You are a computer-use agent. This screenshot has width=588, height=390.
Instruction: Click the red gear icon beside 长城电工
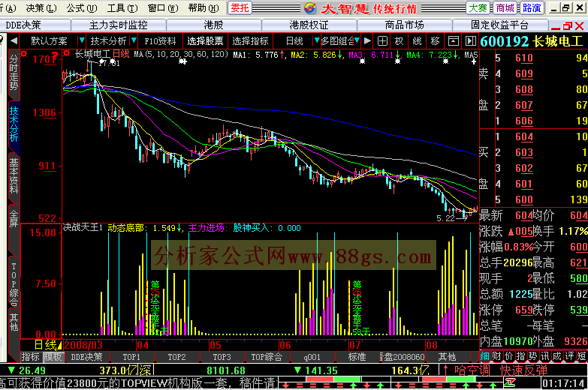click(x=67, y=53)
